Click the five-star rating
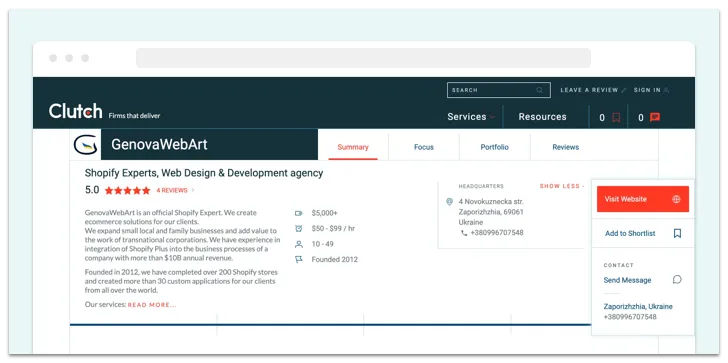This screenshot has width=728, height=363. pos(128,190)
